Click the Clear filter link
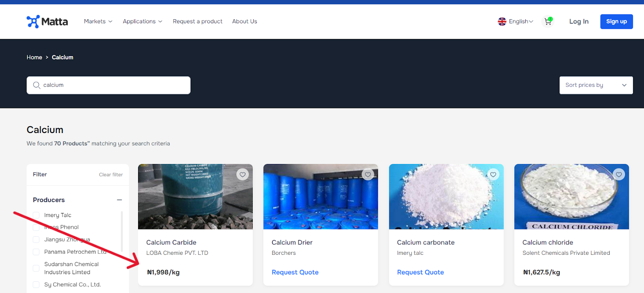 tap(111, 174)
